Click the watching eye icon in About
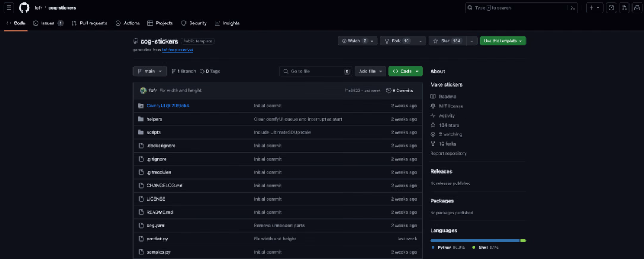 [x=433, y=134]
